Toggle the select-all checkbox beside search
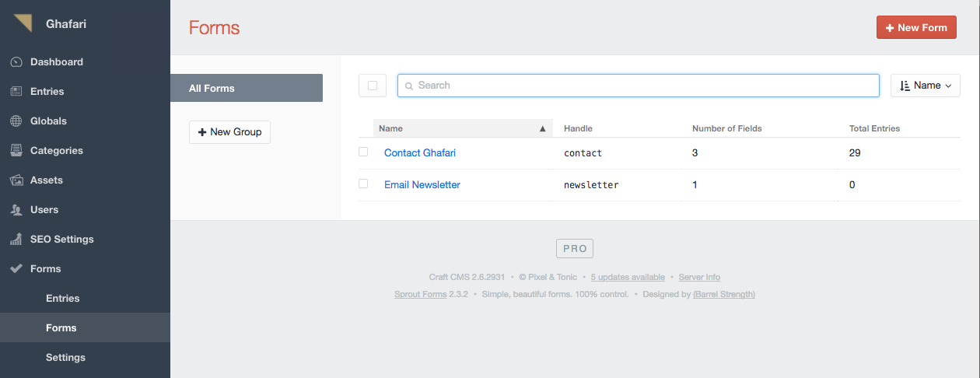This screenshot has width=980, height=378. [373, 86]
